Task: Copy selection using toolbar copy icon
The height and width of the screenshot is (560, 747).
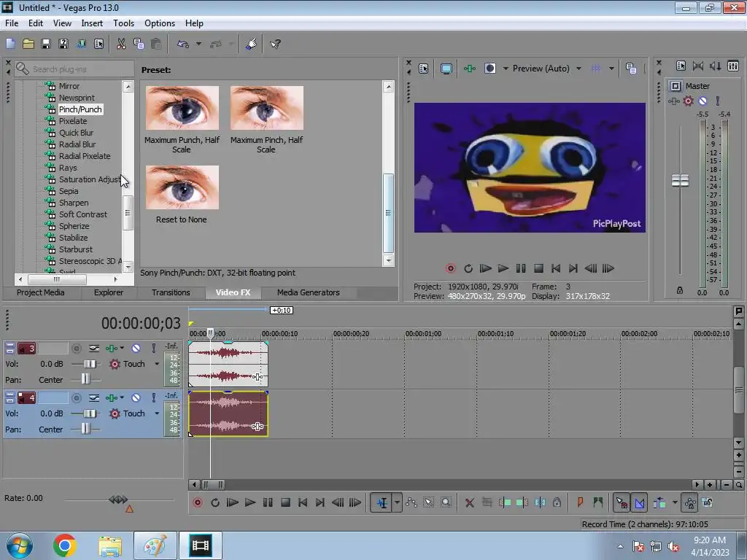Action: pos(139,44)
